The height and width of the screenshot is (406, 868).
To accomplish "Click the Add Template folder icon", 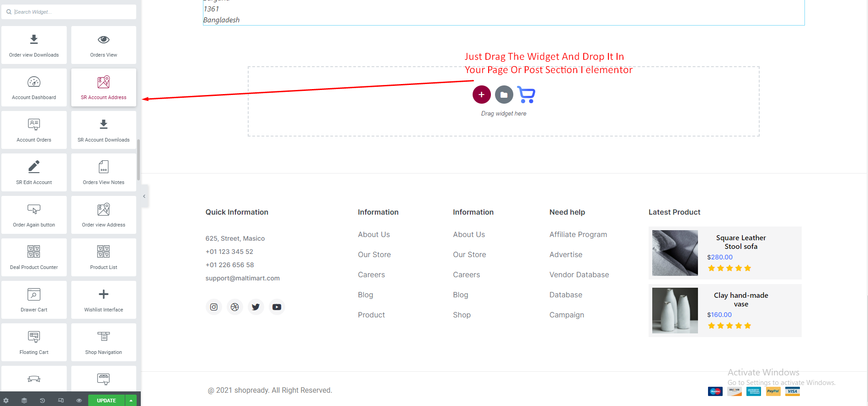I will point(504,95).
